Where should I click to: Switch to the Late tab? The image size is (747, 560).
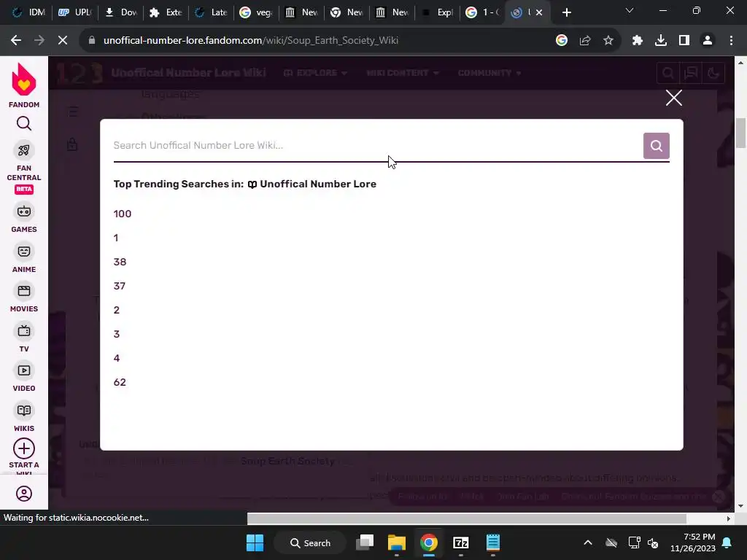(211, 12)
